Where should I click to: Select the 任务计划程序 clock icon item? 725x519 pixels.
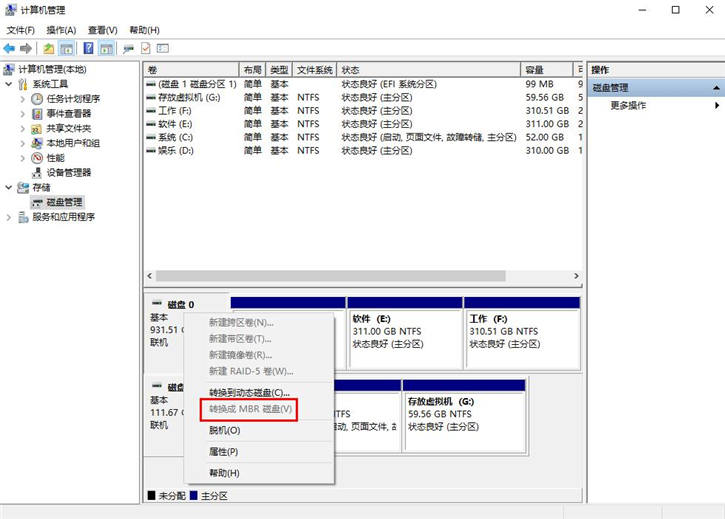[38, 99]
